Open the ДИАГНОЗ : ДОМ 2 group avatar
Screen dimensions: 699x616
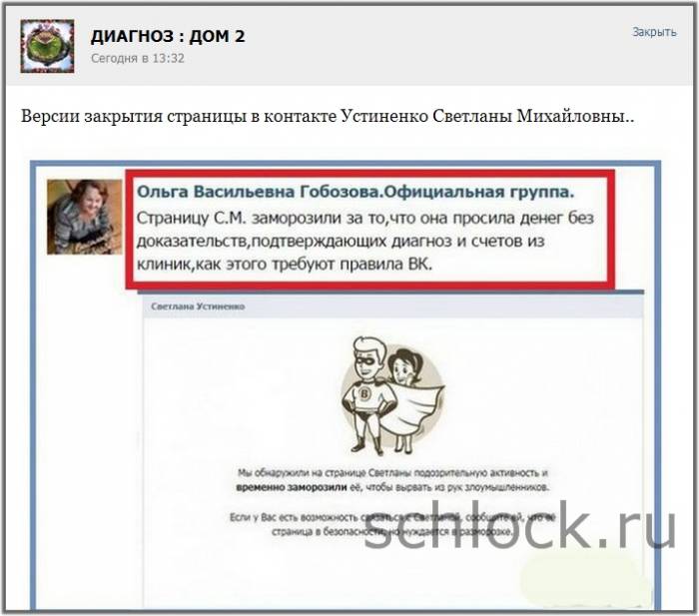47,46
